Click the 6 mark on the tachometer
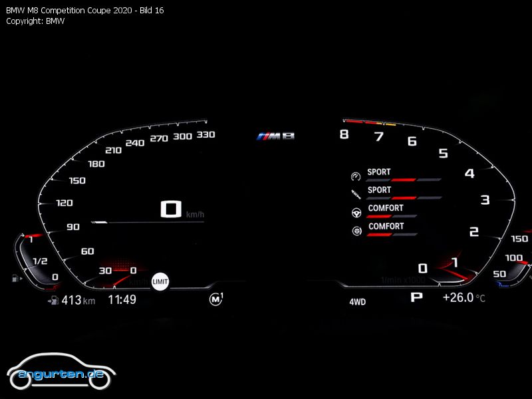Viewport: 532px width, 399px height. pyautogui.click(x=412, y=141)
